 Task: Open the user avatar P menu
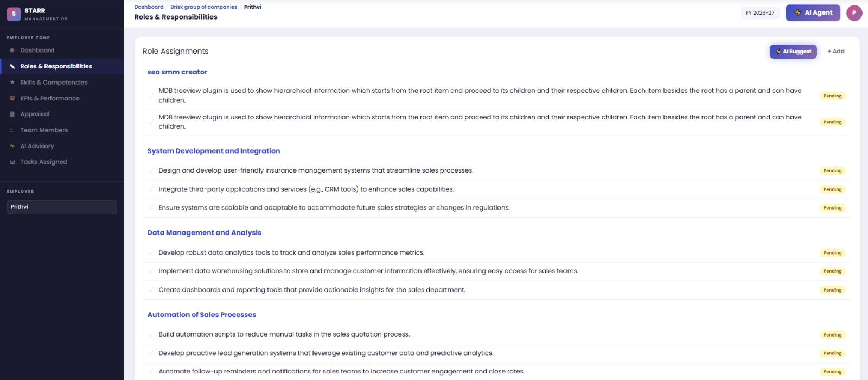coord(854,13)
